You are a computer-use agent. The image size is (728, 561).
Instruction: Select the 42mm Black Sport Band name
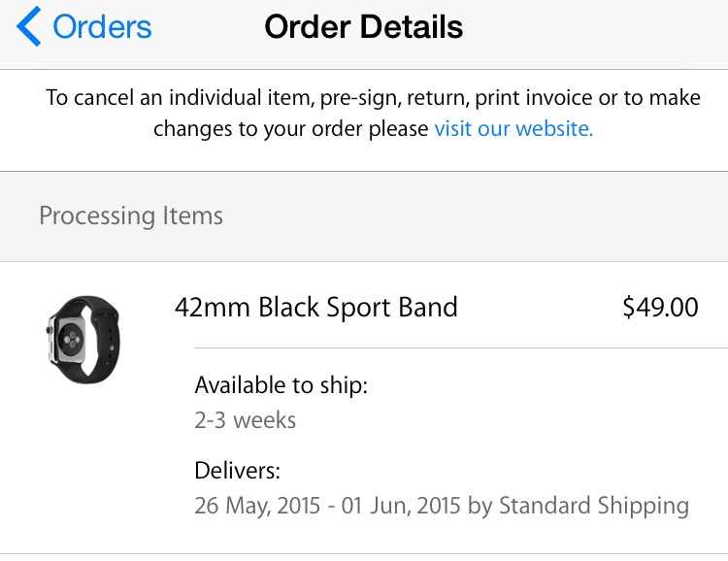click(315, 308)
